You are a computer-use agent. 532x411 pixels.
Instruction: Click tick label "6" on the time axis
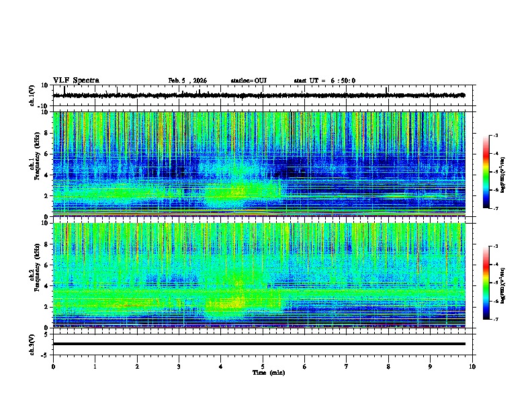tap(305, 367)
